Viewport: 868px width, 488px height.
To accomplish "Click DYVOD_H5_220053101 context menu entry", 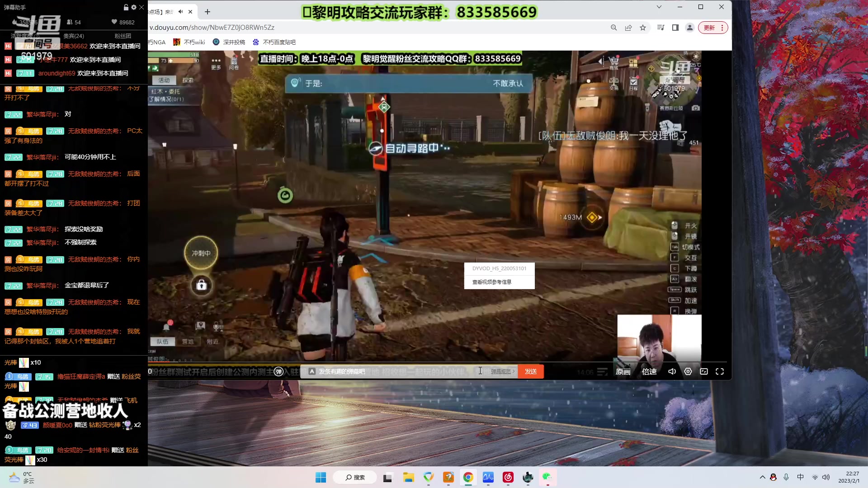I will click(499, 268).
